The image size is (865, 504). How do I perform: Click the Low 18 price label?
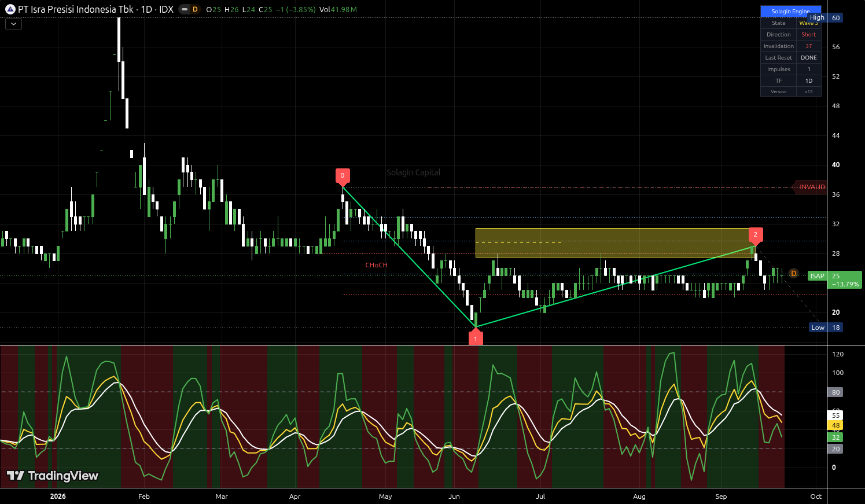(x=826, y=328)
